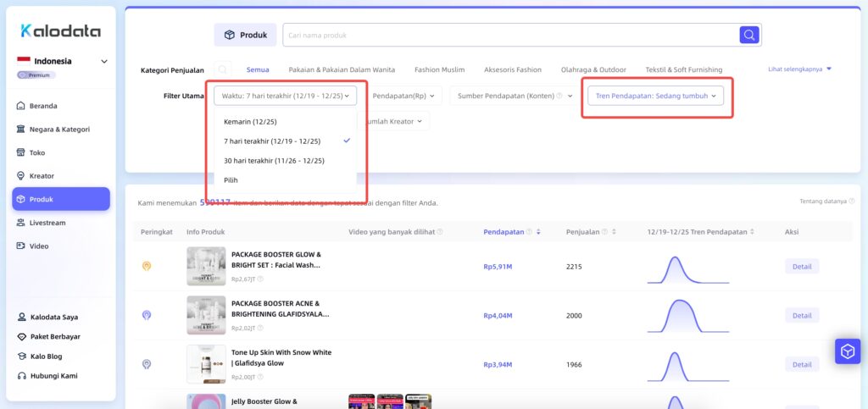Select Produk in the sidebar

point(61,199)
